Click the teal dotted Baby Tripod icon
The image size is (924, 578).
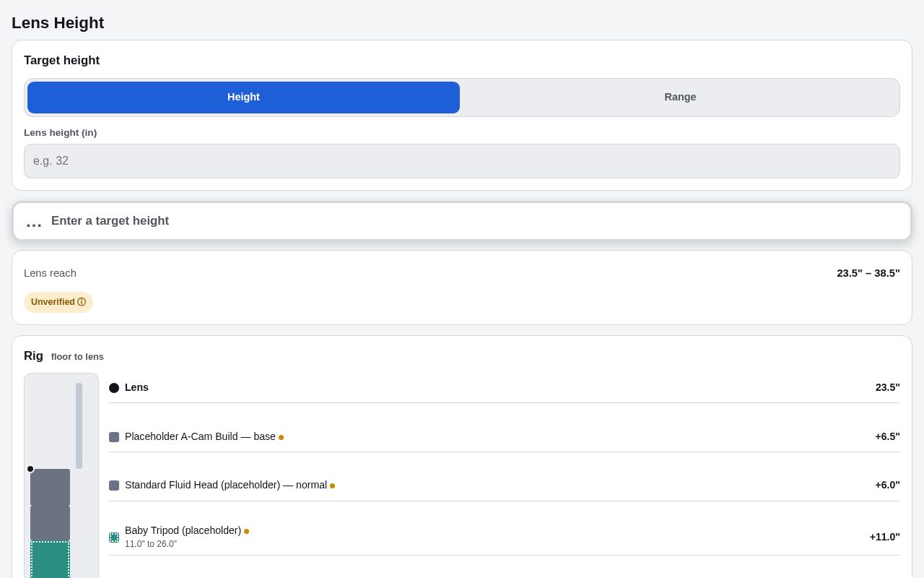(114, 538)
